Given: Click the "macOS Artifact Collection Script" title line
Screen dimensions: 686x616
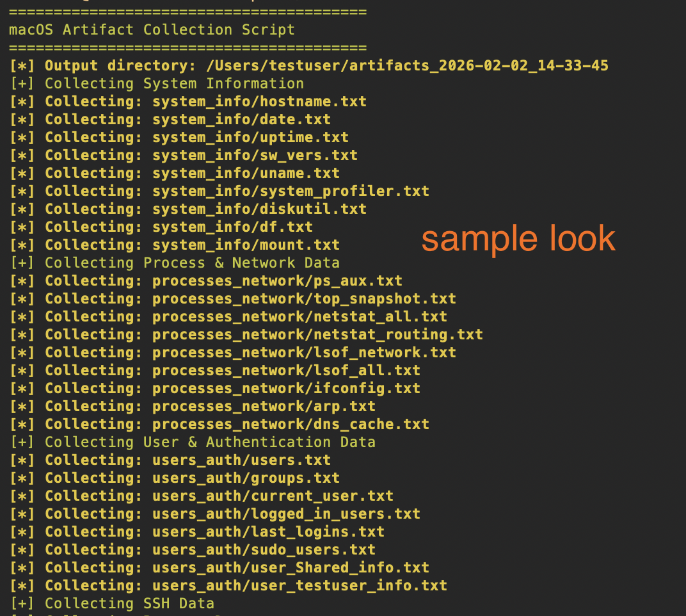Looking at the screenshot, I should tap(152, 30).
